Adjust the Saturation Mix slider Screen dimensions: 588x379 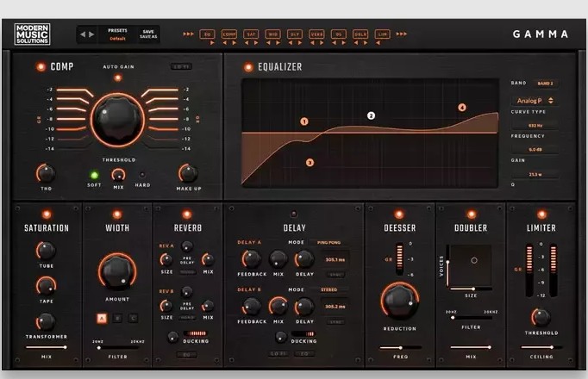[x=45, y=347]
